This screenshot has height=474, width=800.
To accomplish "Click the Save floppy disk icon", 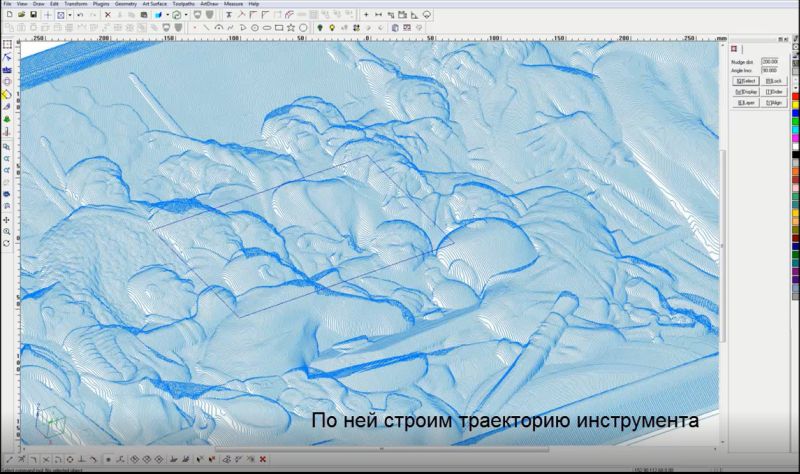I will [x=33, y=16].
